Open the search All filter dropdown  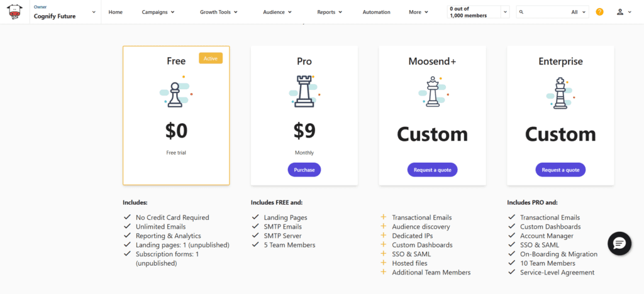579,12
